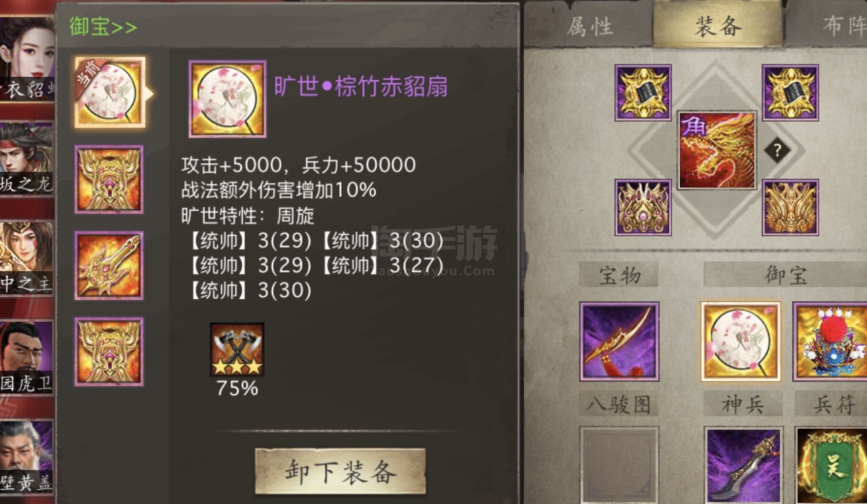Select the current fan item marked 当前
This screenshot has width=867, height=504.
pos(109,92)
